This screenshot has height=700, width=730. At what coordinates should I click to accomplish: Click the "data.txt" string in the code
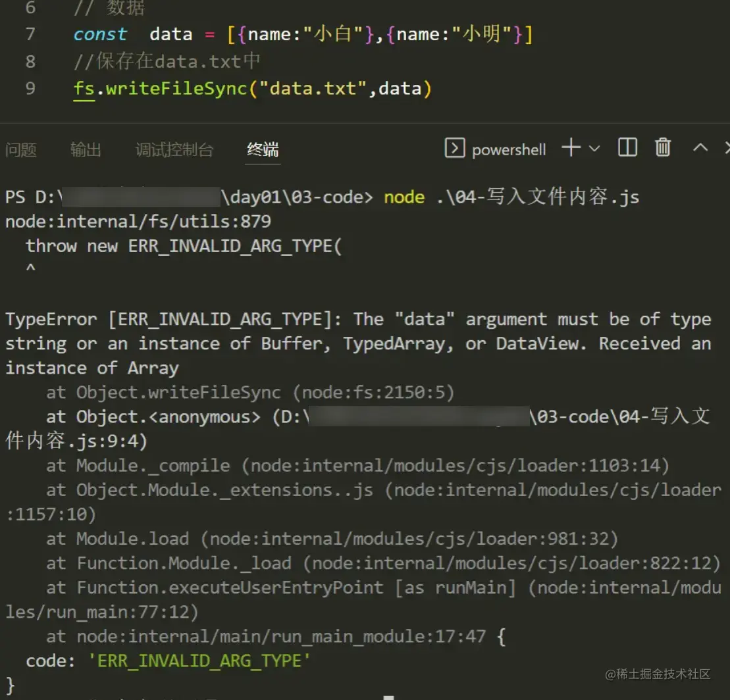pyautogui.click(x=313, y=88)
